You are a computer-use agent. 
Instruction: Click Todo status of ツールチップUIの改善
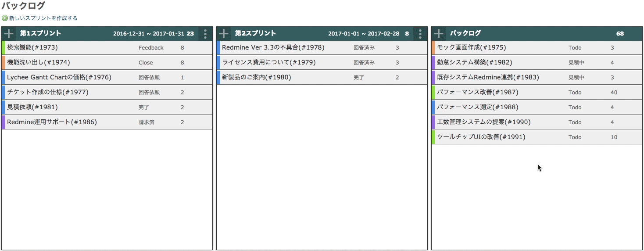575,137
